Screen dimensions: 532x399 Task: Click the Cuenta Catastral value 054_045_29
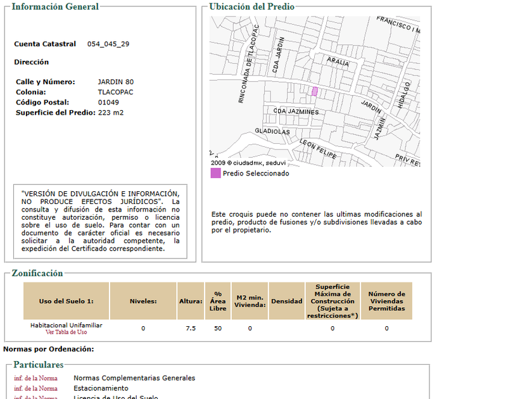point(108,44)
